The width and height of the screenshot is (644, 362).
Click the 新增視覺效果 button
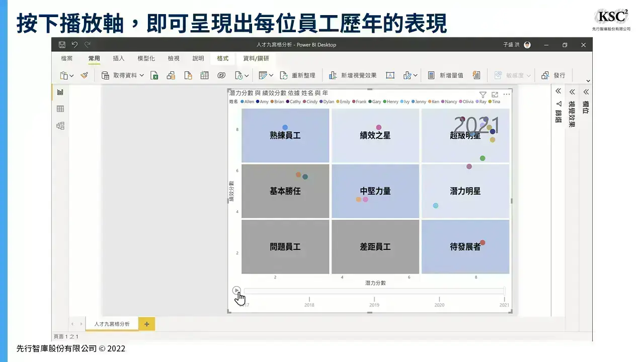point(353,75)
